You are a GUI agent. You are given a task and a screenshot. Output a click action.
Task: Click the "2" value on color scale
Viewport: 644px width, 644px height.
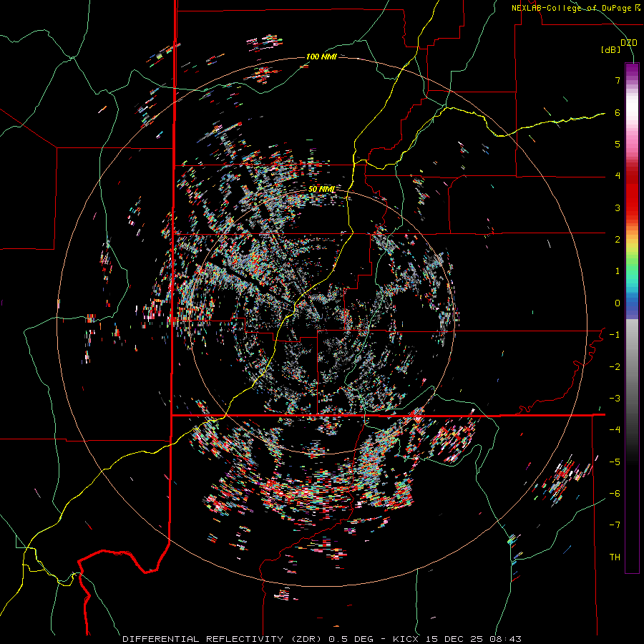coord(618,240)
